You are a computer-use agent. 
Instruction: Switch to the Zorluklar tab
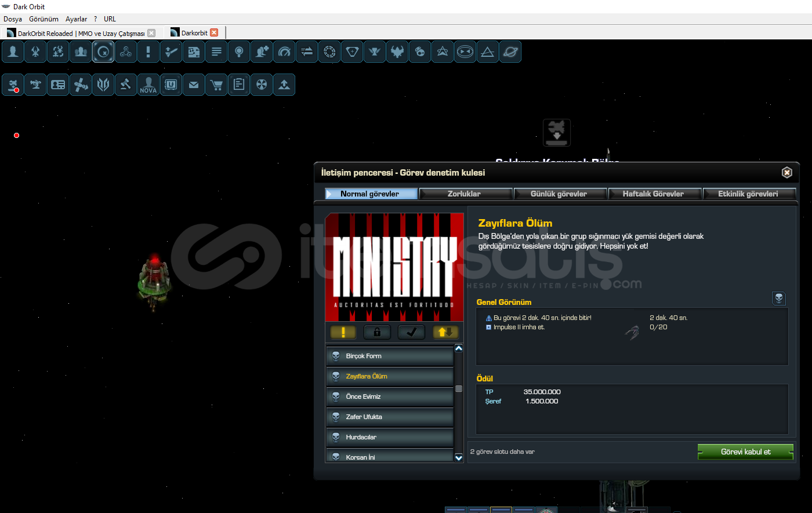coord(466,194)
